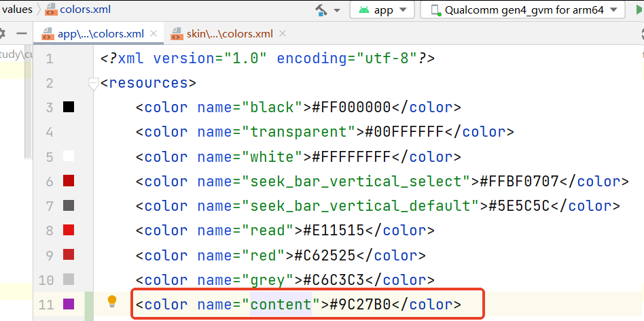Click the dark red swatch on line 6
This screenshot has height=321, width=644.
point(69,181)
